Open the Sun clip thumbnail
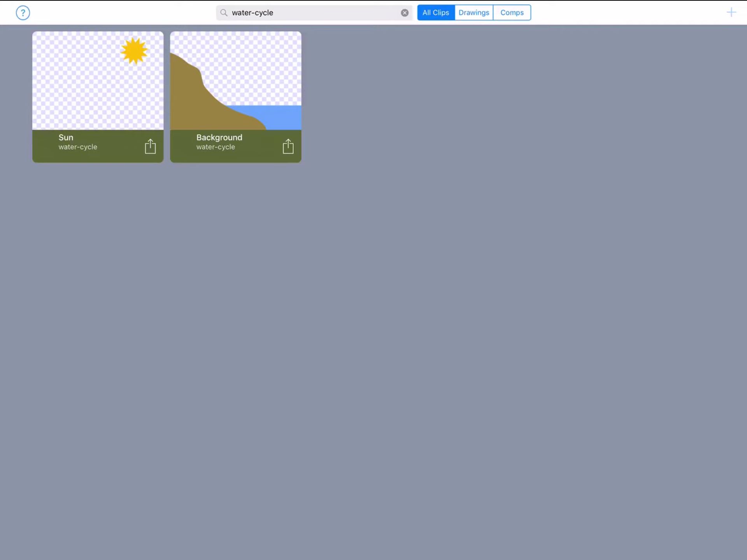The width and height of the screenshot is (747, 560). point(98,80)
